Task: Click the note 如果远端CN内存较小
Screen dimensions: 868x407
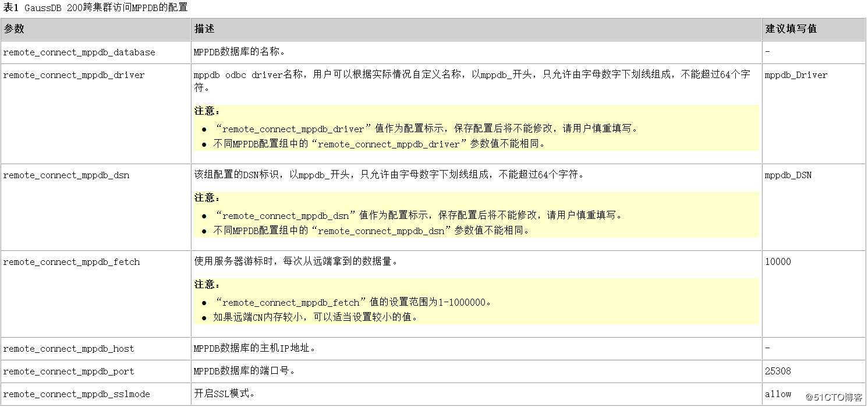Action: 316,317
